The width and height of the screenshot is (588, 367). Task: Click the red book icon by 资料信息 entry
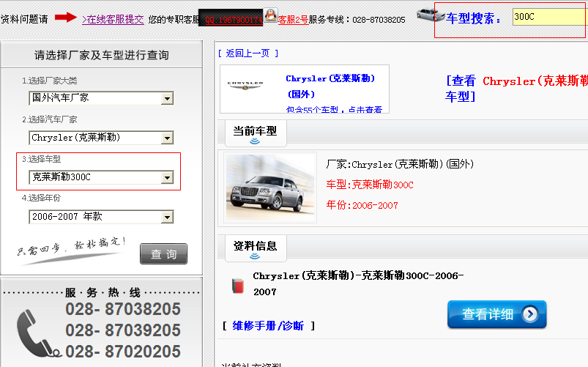tap(238, 286)
